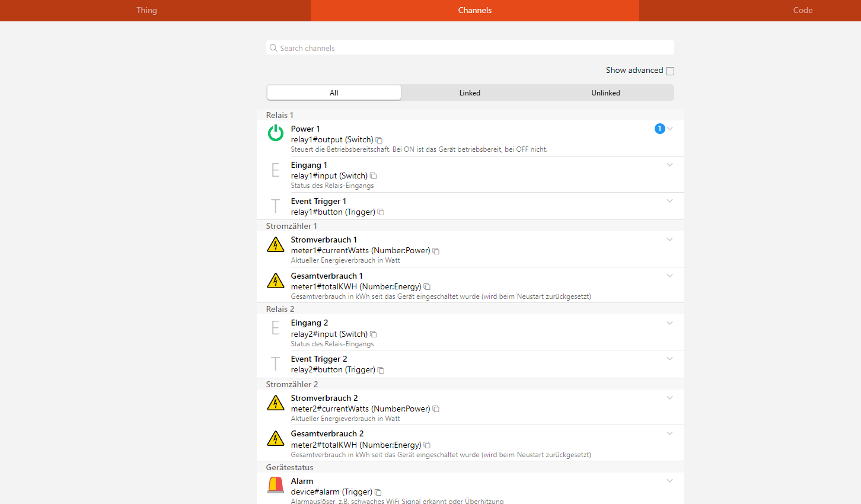Copy the relay1#output channel ID
This screenshot has height=504, width=861.
pyautogui.click(x=379, y=140)
